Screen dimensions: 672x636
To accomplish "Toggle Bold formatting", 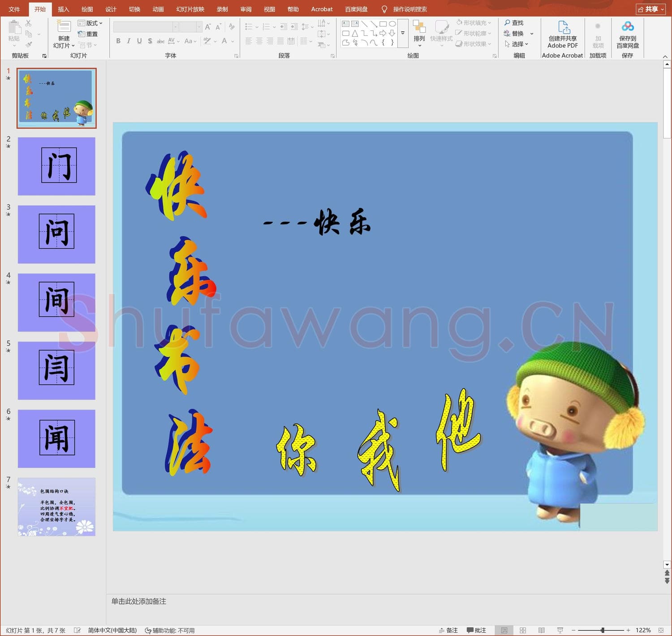I will tap(118, 41).
